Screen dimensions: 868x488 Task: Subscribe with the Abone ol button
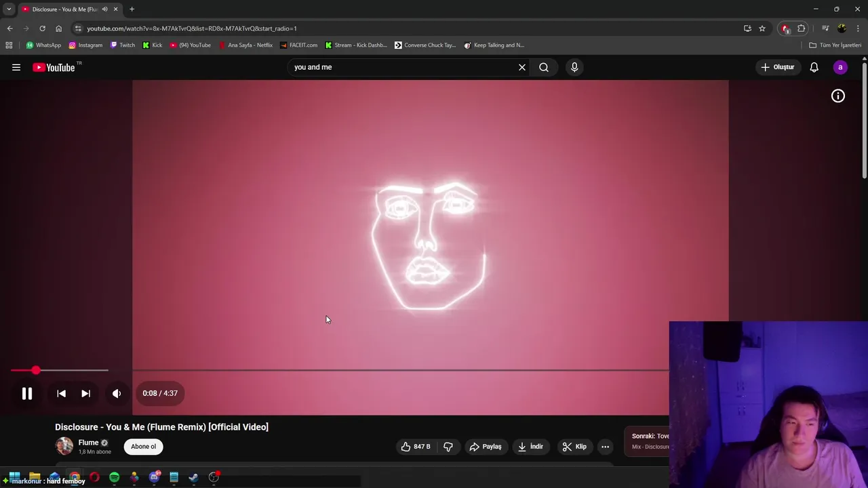click(143, 447)
